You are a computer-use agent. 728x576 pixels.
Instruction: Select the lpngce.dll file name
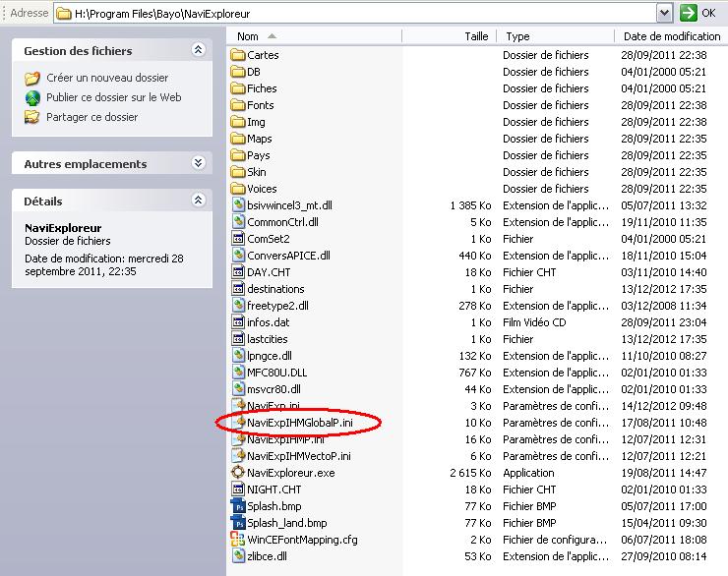[270, 356]
